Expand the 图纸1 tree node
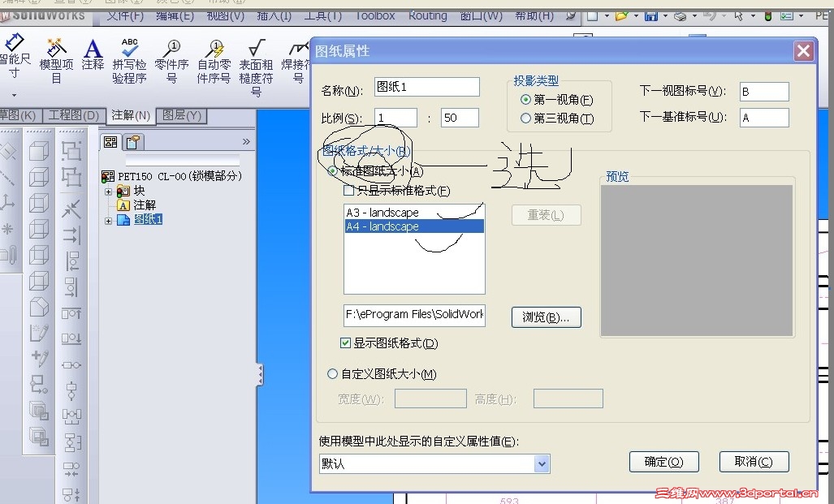 [x=106, y=219]
